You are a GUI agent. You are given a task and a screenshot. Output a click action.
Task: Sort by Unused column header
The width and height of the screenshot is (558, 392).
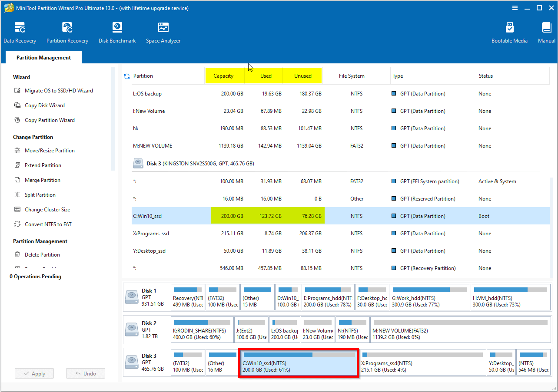[x=303, y=76]
